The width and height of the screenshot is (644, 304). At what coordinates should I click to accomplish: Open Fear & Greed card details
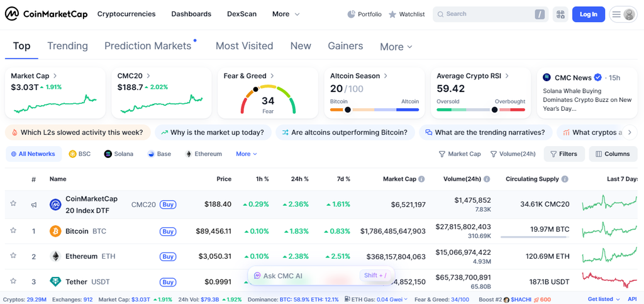pyautogui.click(x=249, y=76)
